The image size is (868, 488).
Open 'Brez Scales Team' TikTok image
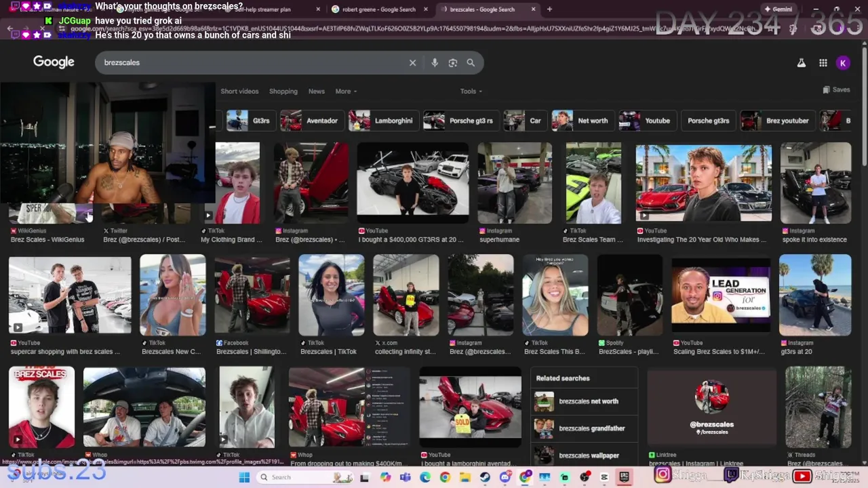593,183
